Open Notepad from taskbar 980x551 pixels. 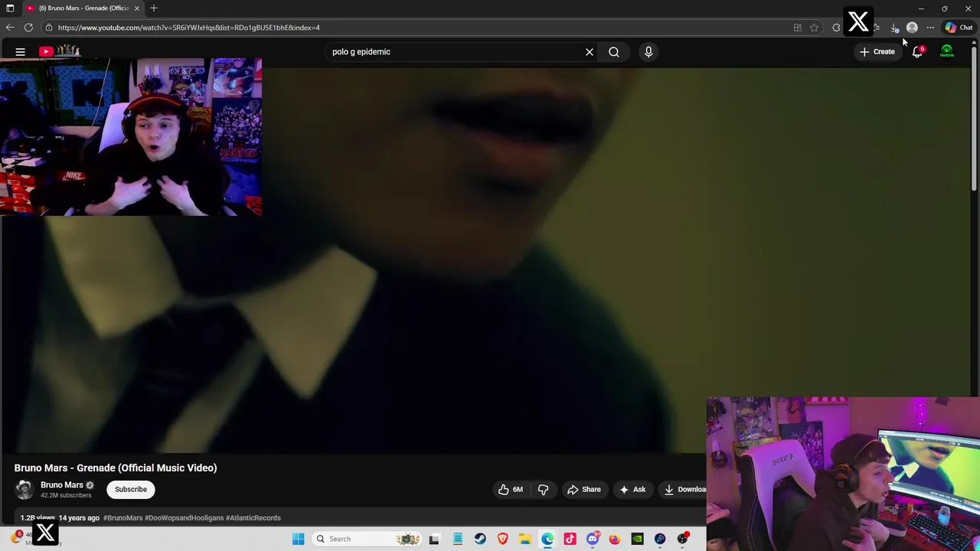[457, 539]
